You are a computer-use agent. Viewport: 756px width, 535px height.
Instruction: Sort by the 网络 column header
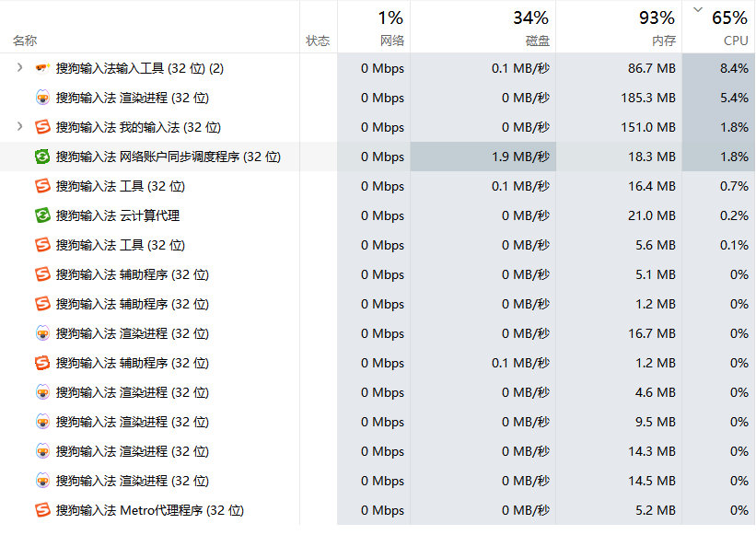coord(374,27)
